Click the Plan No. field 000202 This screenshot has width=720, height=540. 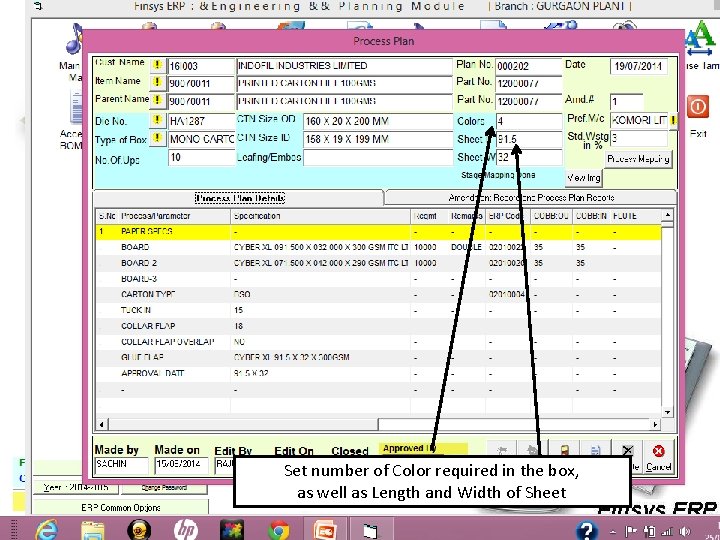[529, 66]
